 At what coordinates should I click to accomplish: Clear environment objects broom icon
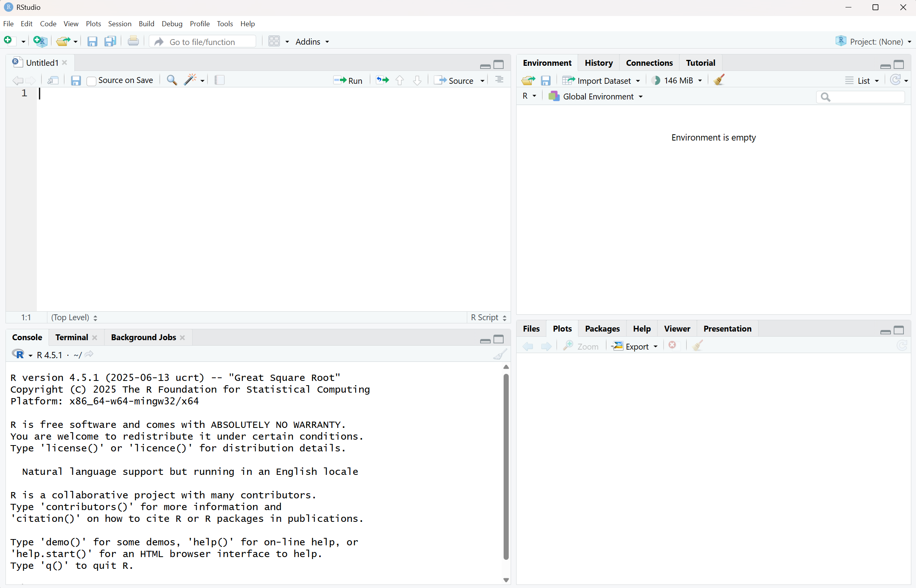(719, 80)
